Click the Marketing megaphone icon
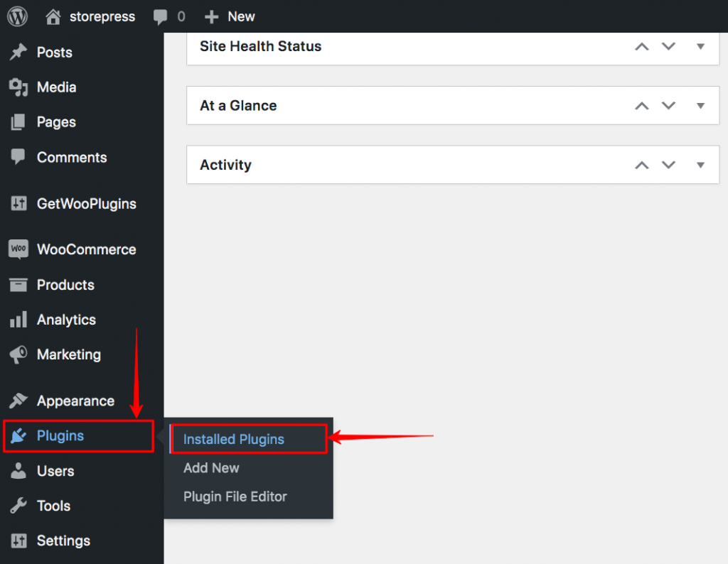 pos(18,355)
